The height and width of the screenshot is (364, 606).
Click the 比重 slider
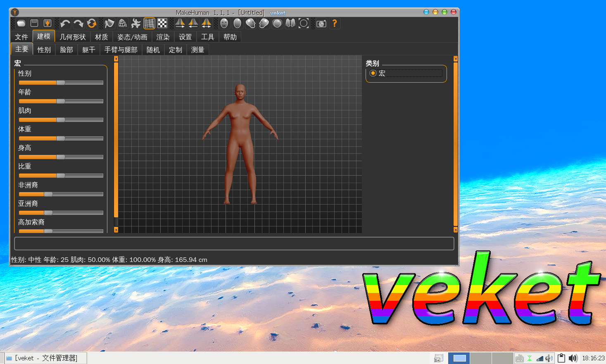[x=61, y=176]
